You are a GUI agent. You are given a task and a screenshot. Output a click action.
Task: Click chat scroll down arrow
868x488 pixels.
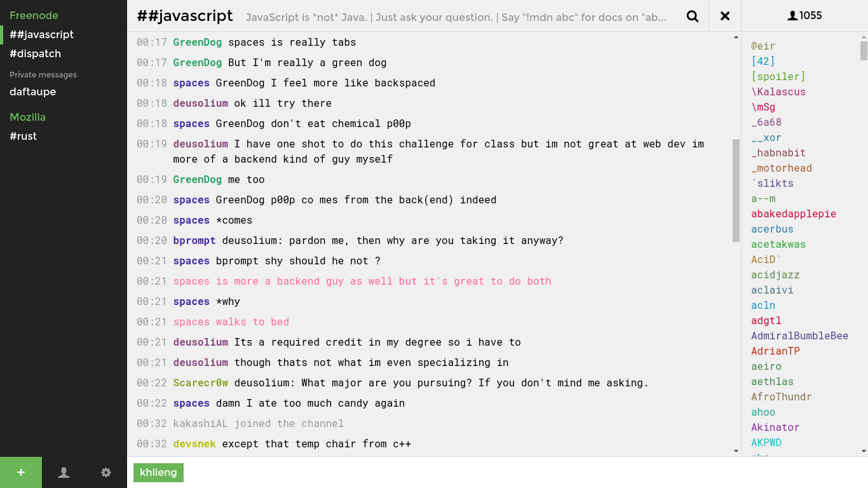click(736, 451)
